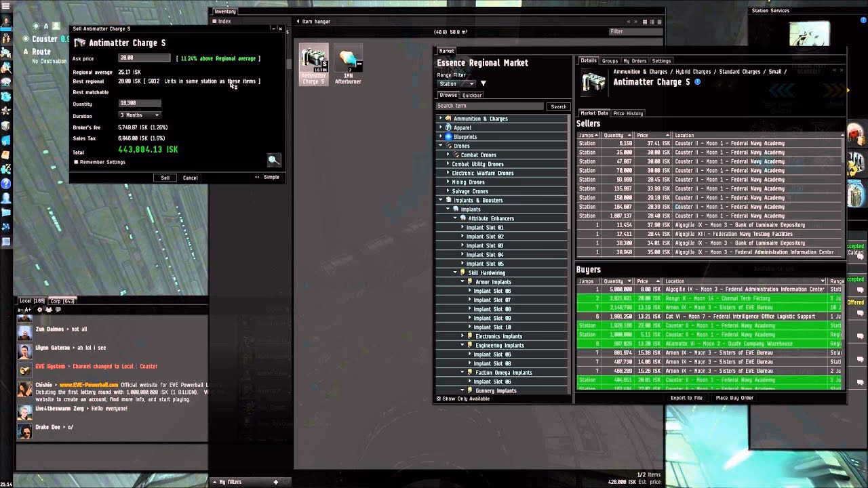
Task: Toggle the Show Only Available checkbox
Action: (x=438, y=399)
